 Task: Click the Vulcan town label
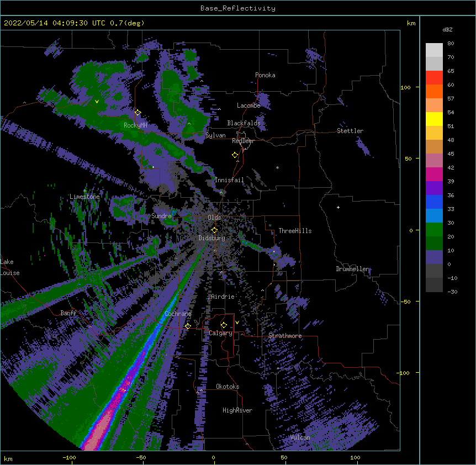(300, 437)
